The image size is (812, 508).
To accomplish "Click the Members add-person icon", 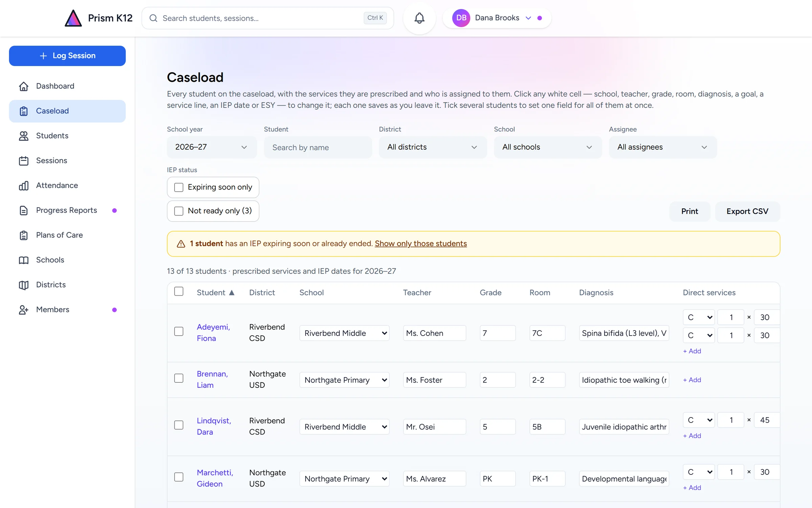I will [x=23, y=310].
